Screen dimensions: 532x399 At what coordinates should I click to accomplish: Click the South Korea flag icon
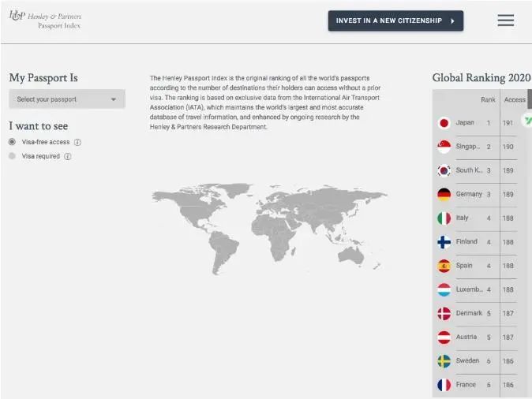pos(444,170)
